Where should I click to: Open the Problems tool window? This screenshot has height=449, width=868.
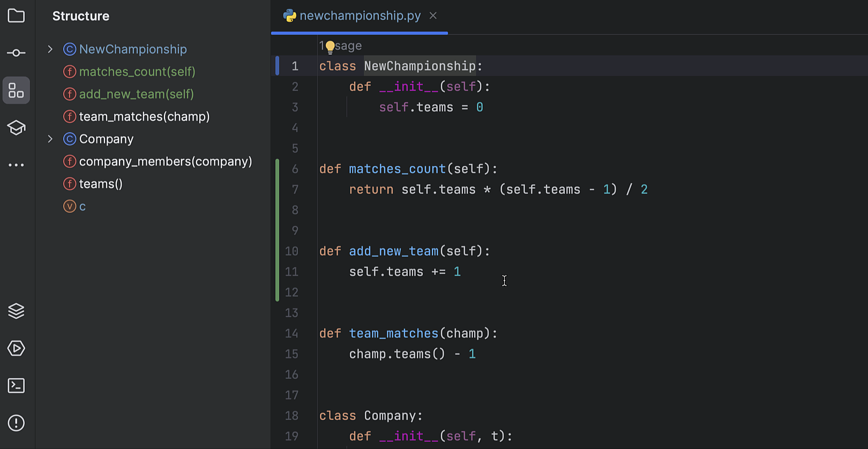(x=16, y=423)
